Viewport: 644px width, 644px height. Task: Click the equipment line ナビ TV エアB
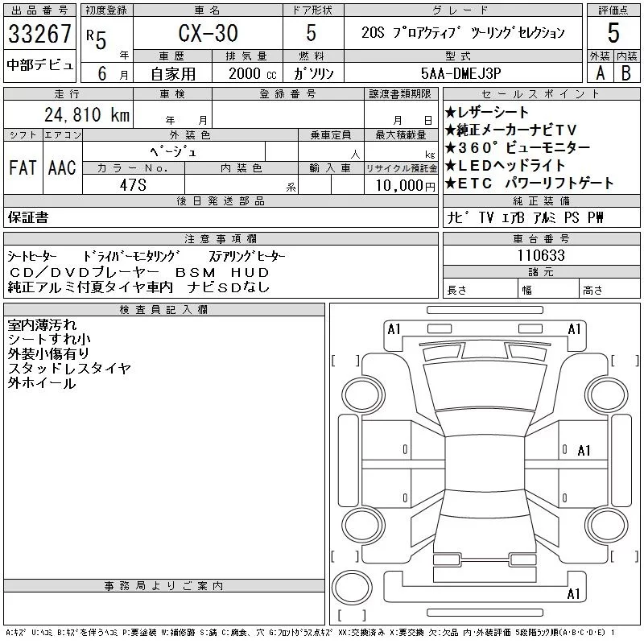pos(486,217)
